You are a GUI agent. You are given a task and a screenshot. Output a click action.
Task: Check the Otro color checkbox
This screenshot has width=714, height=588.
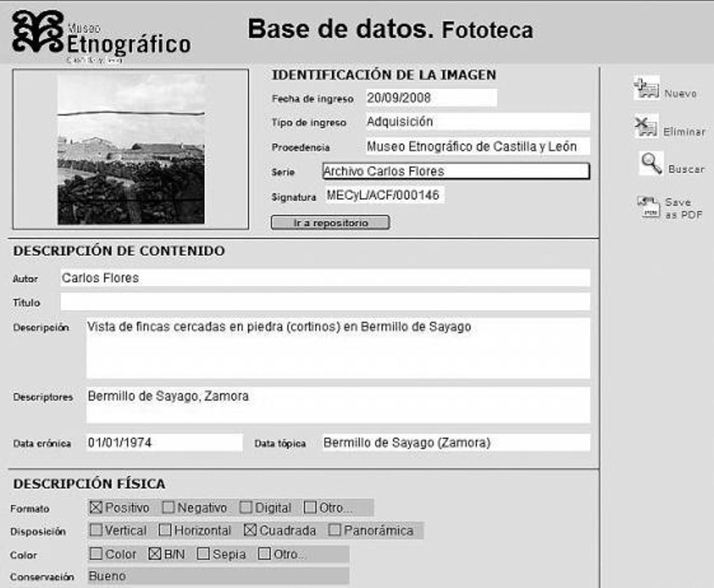(265, 554)
